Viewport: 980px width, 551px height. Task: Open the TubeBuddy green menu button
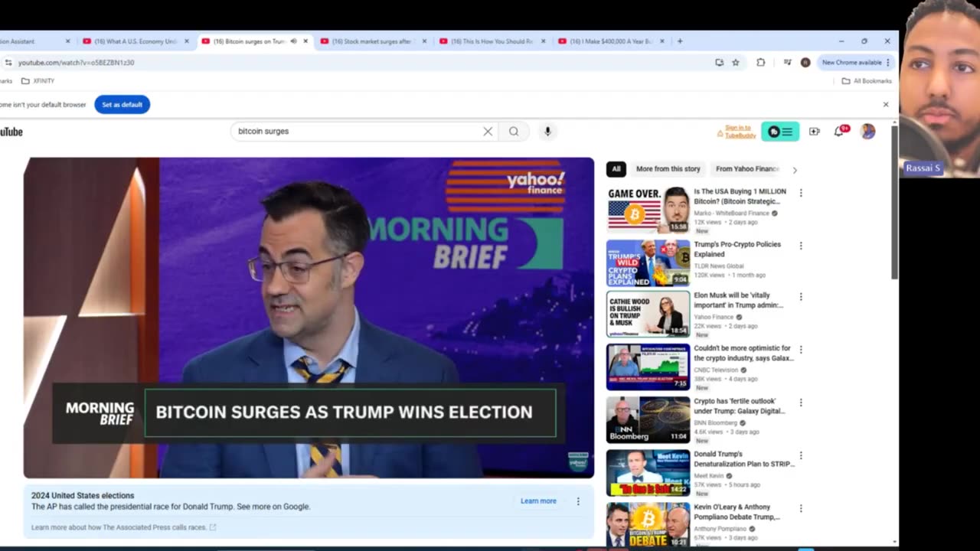pos(780,132)
